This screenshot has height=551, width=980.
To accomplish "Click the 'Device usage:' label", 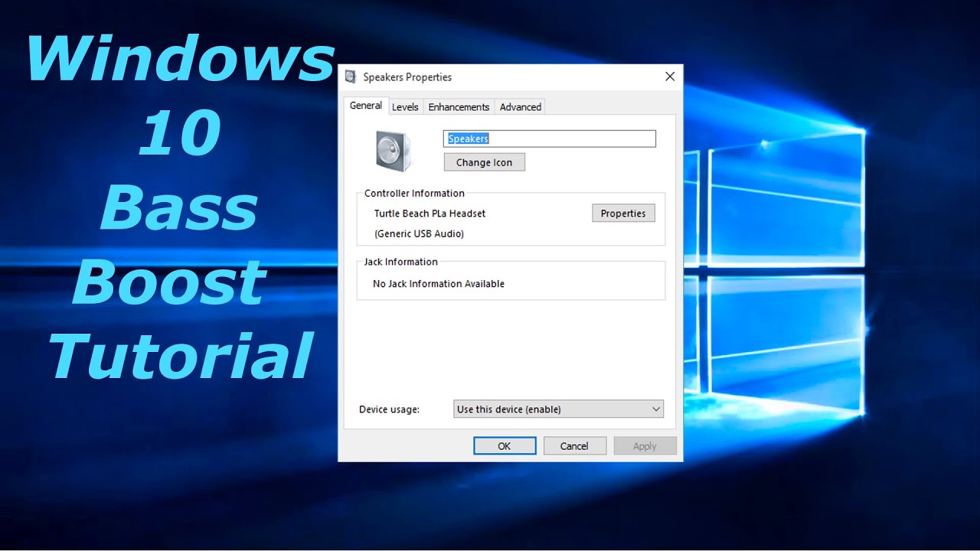I will tap(389, 409).
